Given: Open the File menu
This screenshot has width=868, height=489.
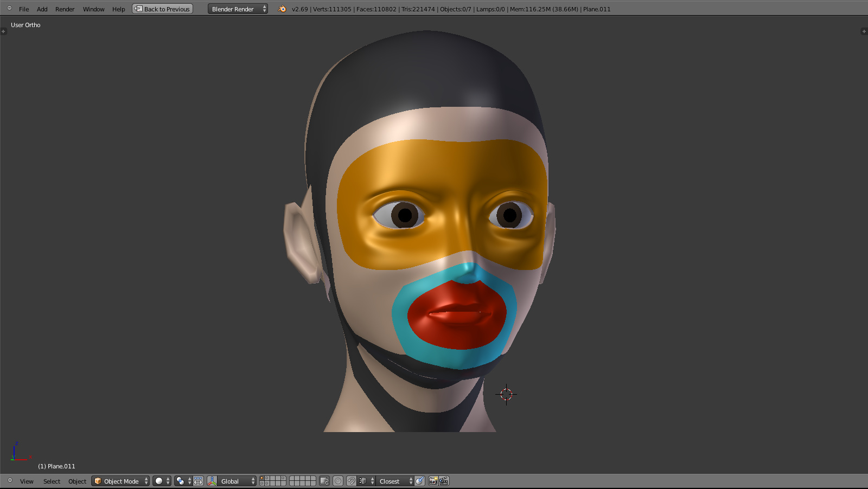Looking at the screenshot, I should click(24, 9).
